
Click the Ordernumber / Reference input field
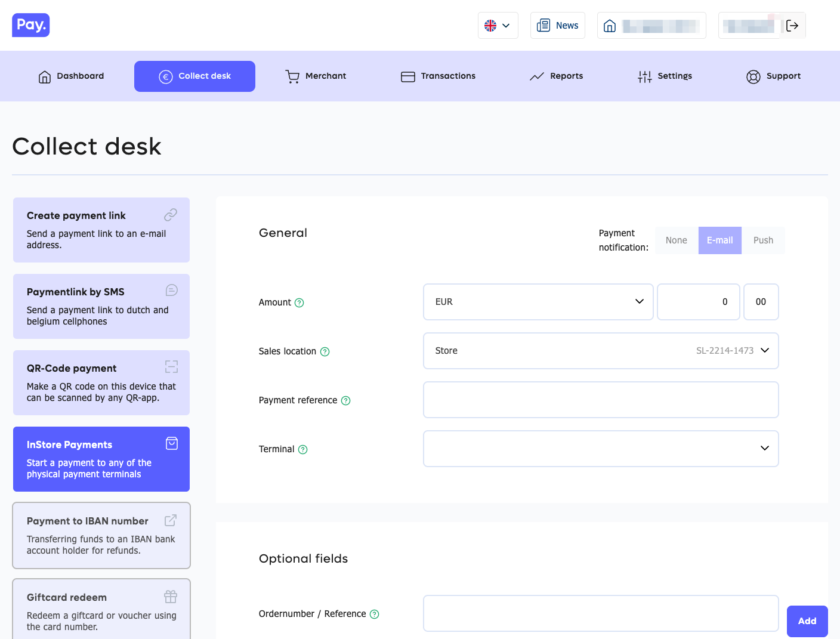(x=601, y=613)
